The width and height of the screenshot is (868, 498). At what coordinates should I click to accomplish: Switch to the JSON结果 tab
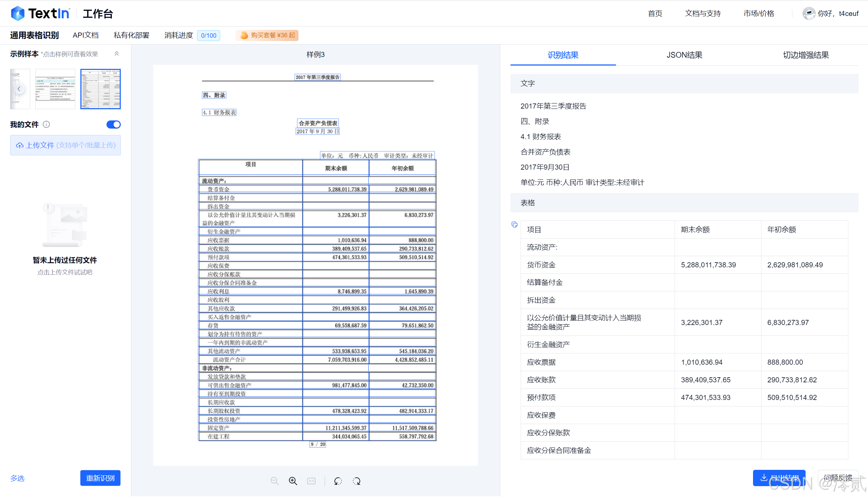(684, 55)
